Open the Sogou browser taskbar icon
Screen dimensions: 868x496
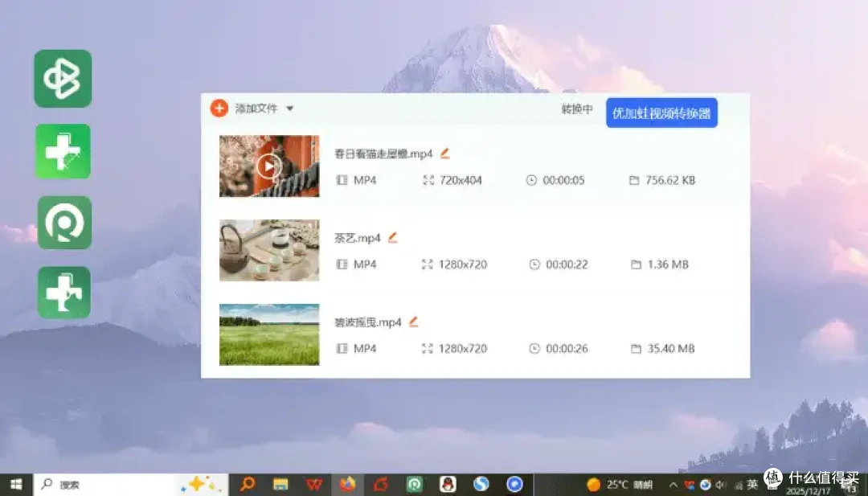(481, 485)
